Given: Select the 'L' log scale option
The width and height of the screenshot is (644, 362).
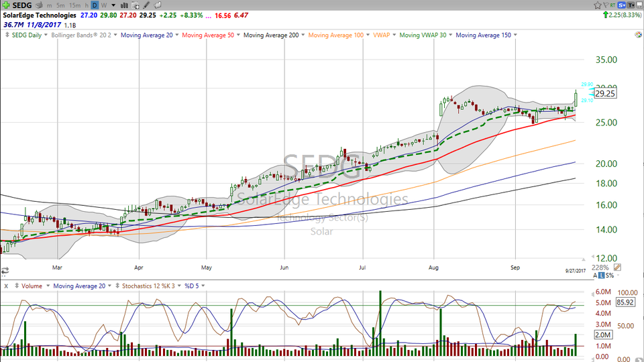Looking at the screenshot, I should 602,276.
